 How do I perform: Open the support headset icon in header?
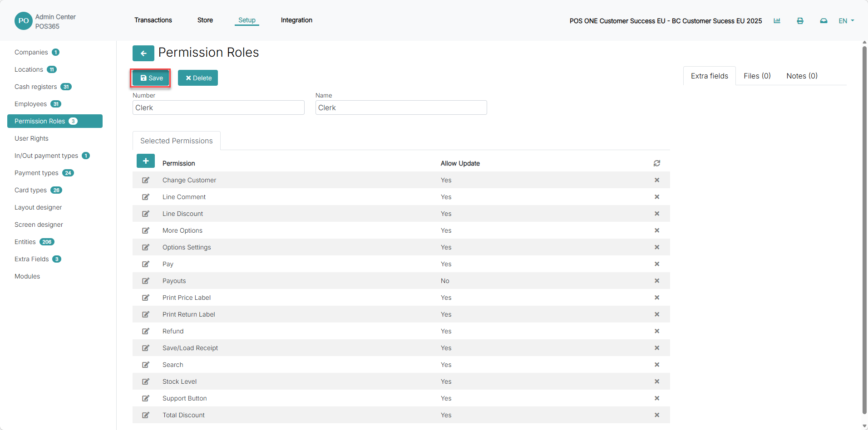coord(824,21)
